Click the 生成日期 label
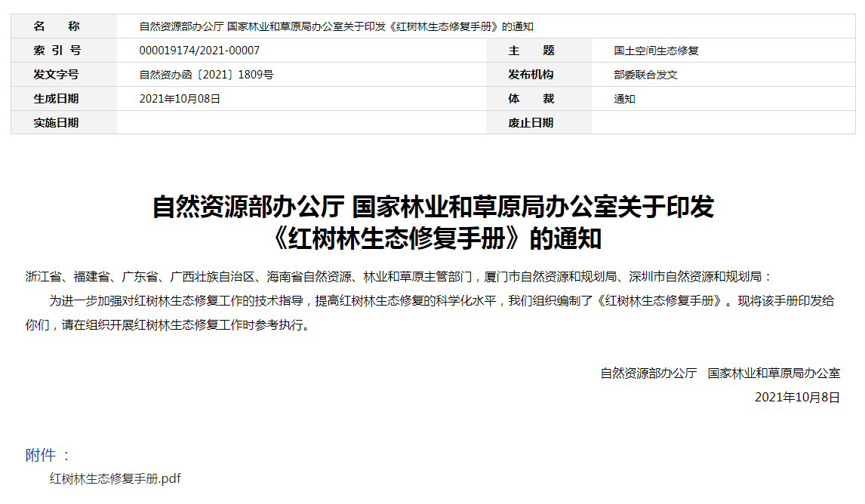 point(56,99)
